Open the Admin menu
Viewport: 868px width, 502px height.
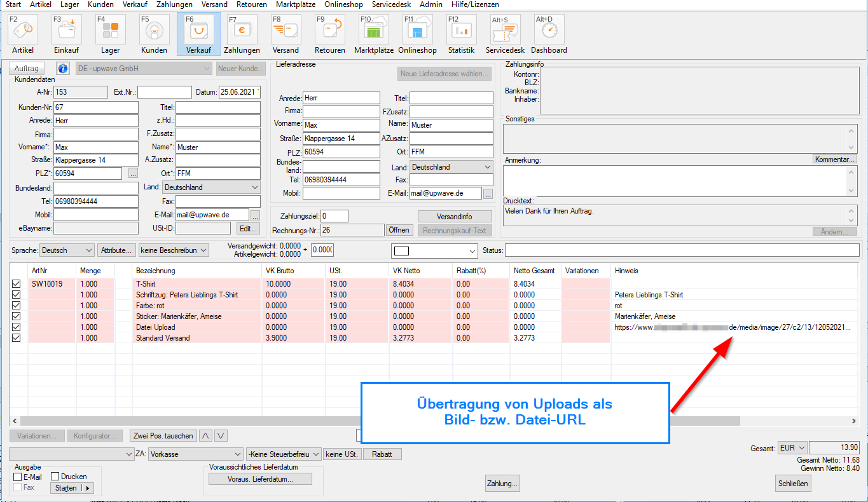click(431, 4)
